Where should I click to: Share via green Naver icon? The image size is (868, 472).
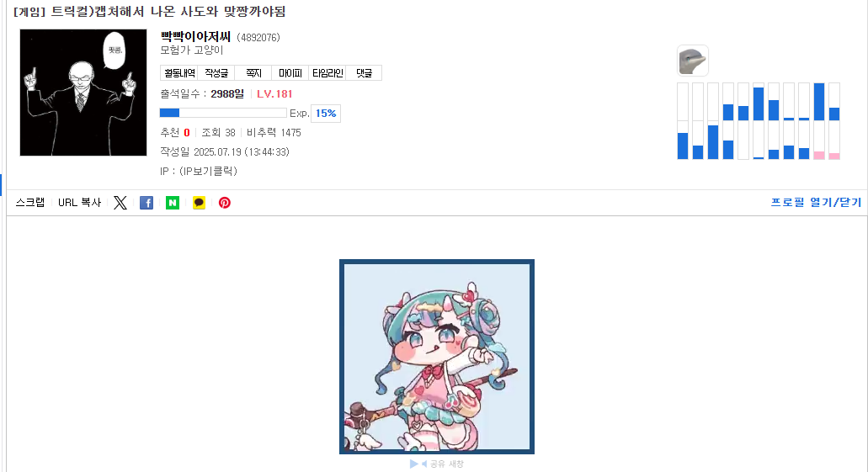pos(172,203)
